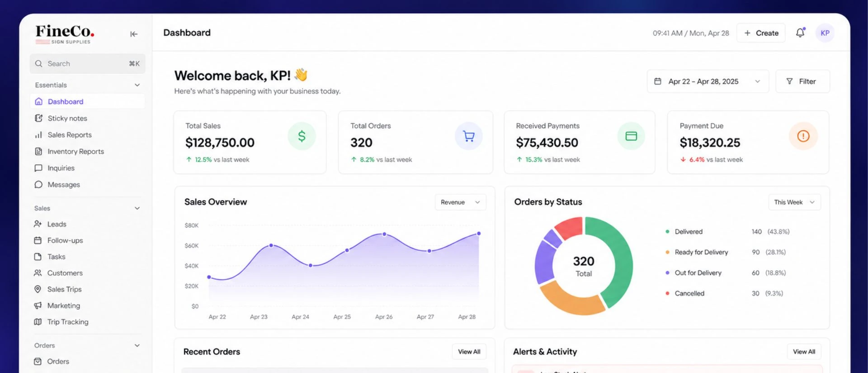Click the Marketing megaphone icon
Screen dimensions: 868x373
click(x=38, y=306)
